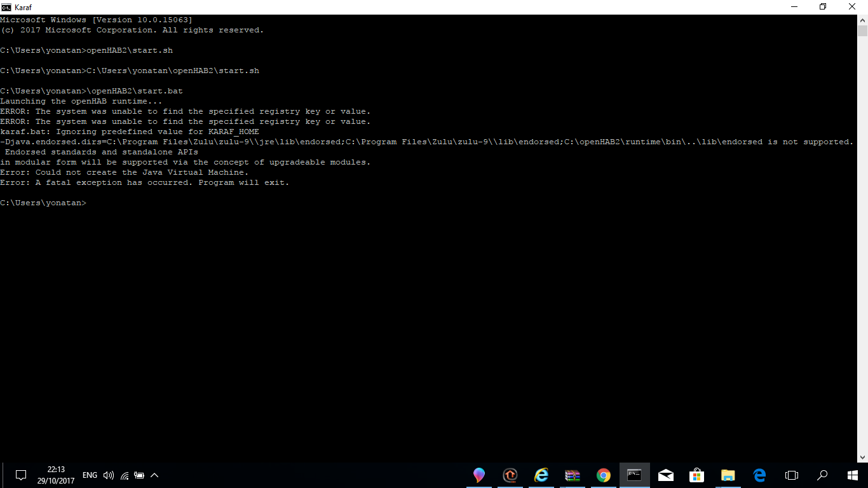Click the '-Djava.endorsed.dirs' error line

[x=427, y=142]
